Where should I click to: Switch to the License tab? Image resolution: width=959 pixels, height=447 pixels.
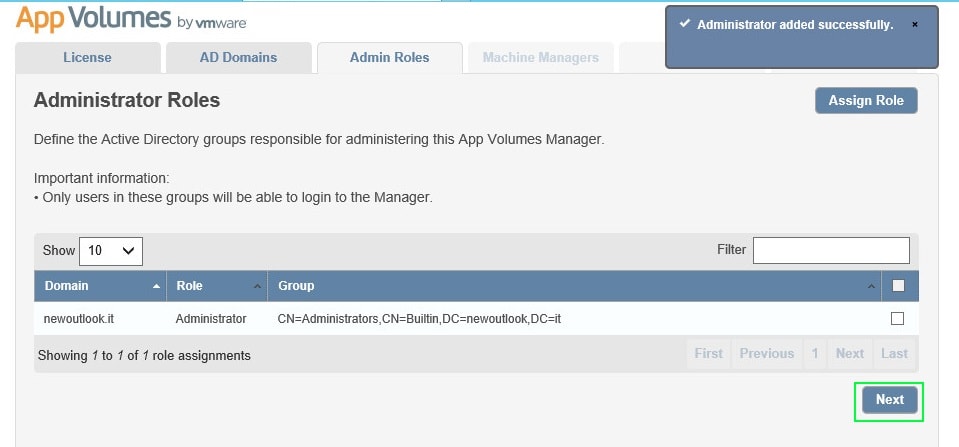tap(88, 58)
